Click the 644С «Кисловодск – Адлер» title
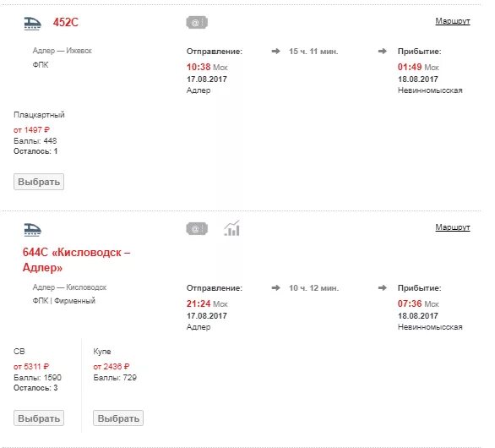Image resolution: width=495 pixels, height=448 pixels. pos(76,260)
